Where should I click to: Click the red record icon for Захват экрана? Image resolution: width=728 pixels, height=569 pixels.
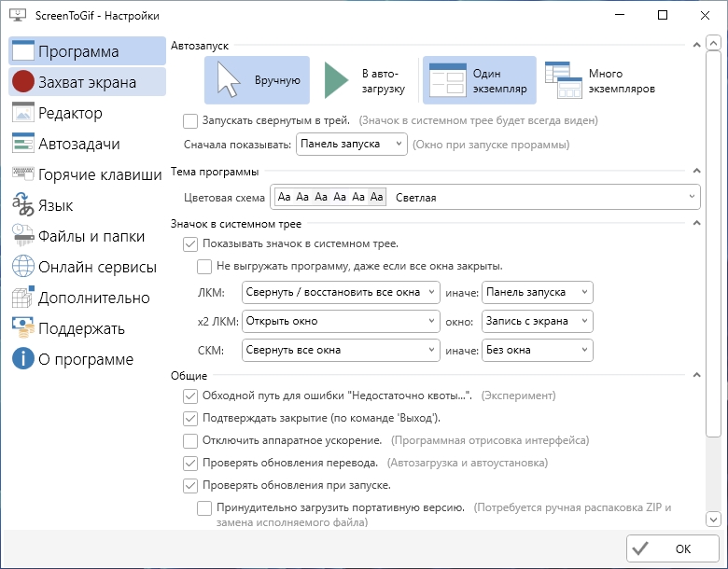(22, 82)
